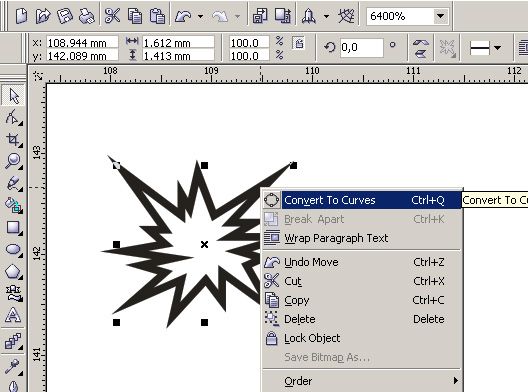Screen dimensions: 528x392
Task: Select the Pick tool arrow
Action: (x=13, y=96)
